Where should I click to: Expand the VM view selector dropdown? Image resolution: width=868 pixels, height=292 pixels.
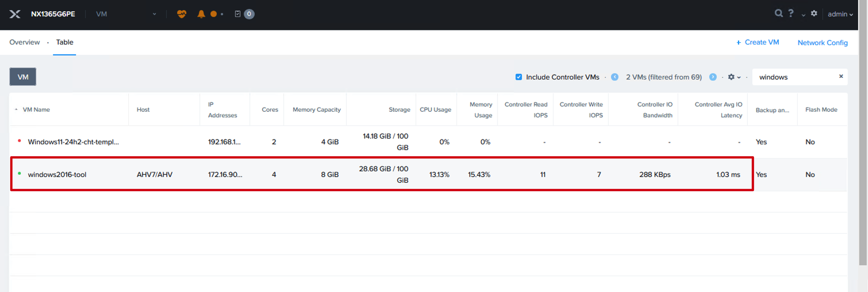[126, 14]
